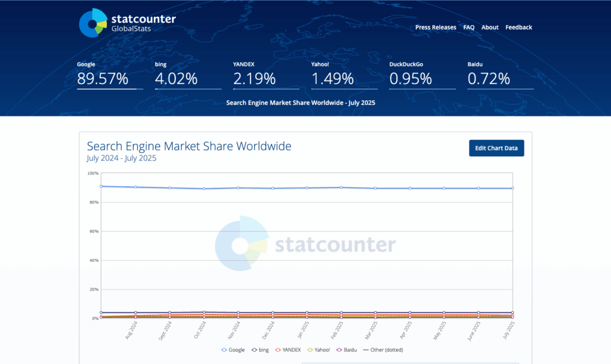Go to the About page
611x364 pixels.
click(x=490, y=27)
